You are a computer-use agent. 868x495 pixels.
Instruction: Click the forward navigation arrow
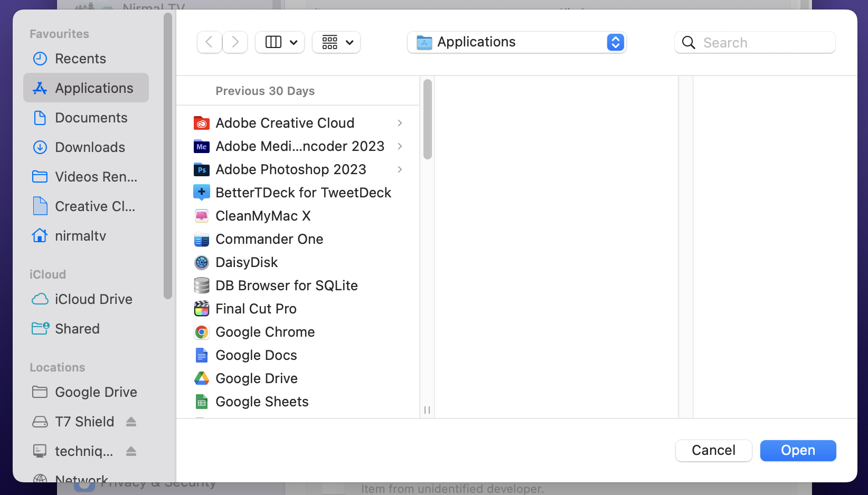235,42
